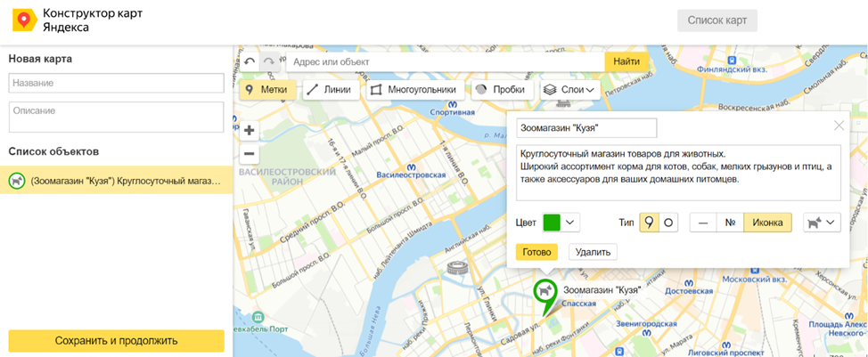Click the map Описание text area
Image resolution: width=868 pixels, height=357 pixels.
pos(116,117)
